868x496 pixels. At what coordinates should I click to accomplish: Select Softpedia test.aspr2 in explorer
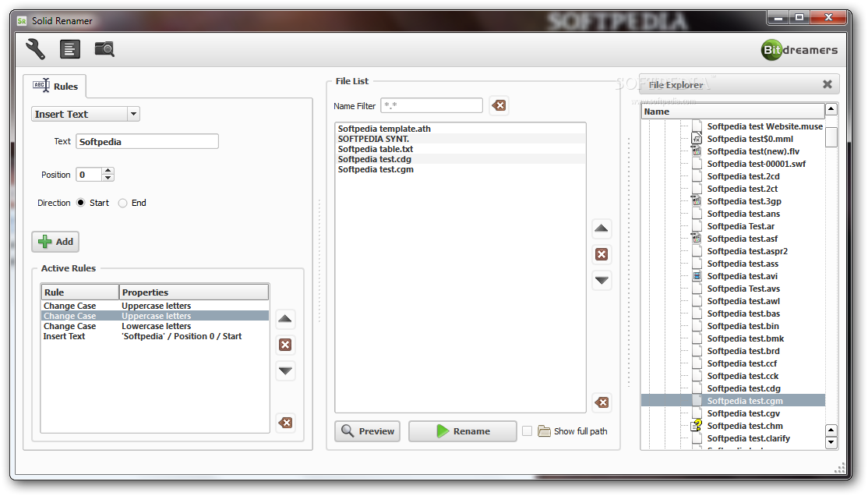746,251
